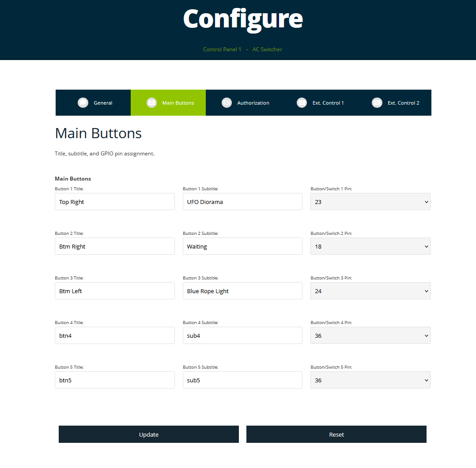The height and width of the screenshot is (468, 476).
Task: Open the Ext. Control 2 tab
Action: click(x=403, y=103)
